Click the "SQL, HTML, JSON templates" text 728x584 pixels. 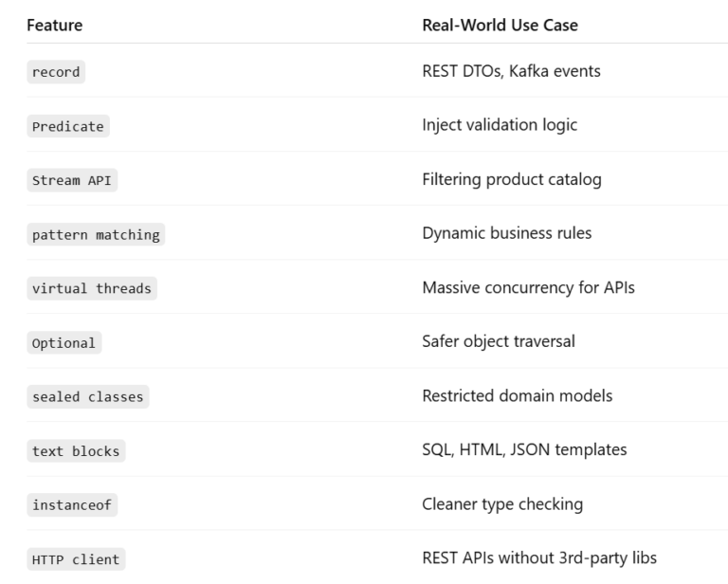(524, 449)
